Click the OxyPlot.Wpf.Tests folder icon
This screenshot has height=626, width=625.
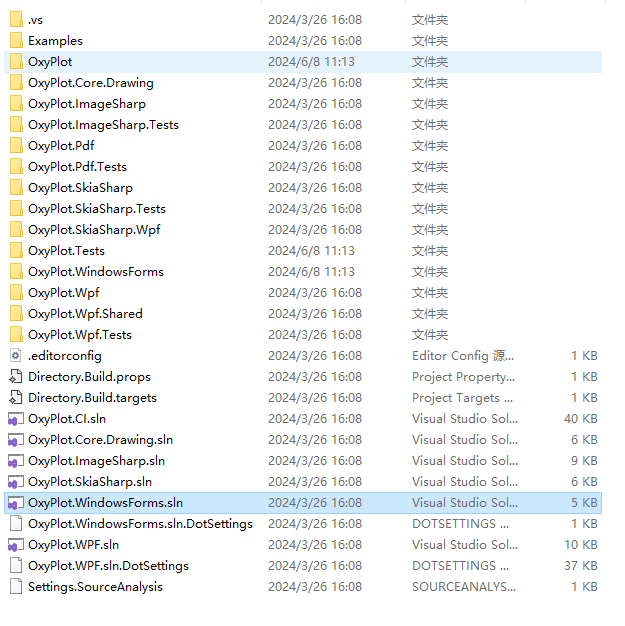click(x=16, y=335)
